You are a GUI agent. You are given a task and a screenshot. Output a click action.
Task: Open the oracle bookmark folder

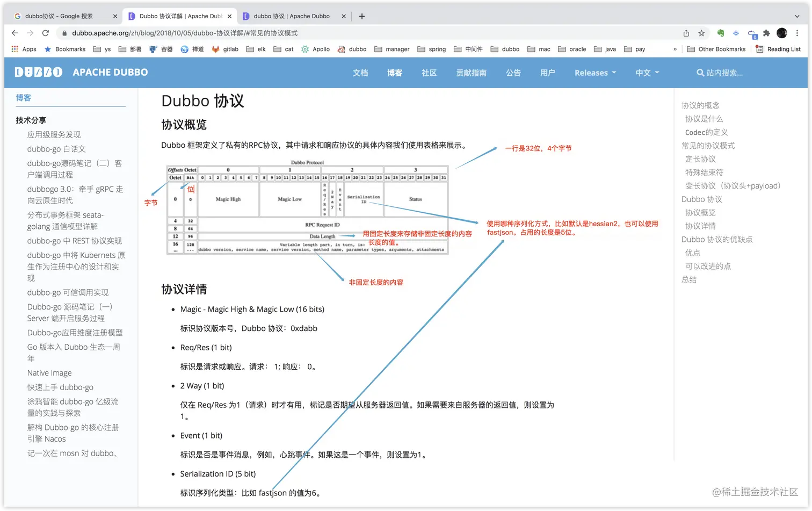coord(572,49)
